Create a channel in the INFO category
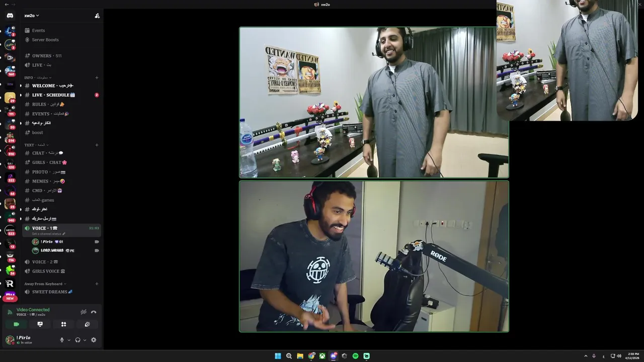 [97, 77]
